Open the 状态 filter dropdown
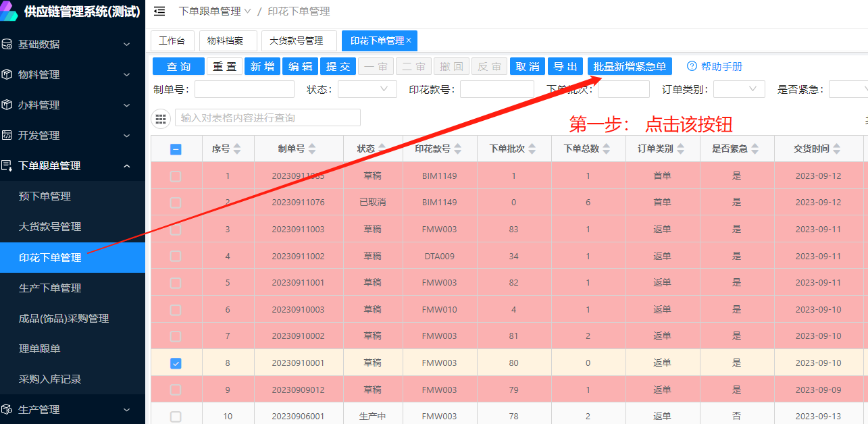Image resolution: width=868 pixels, height=424 pixels. coord(367,89)
